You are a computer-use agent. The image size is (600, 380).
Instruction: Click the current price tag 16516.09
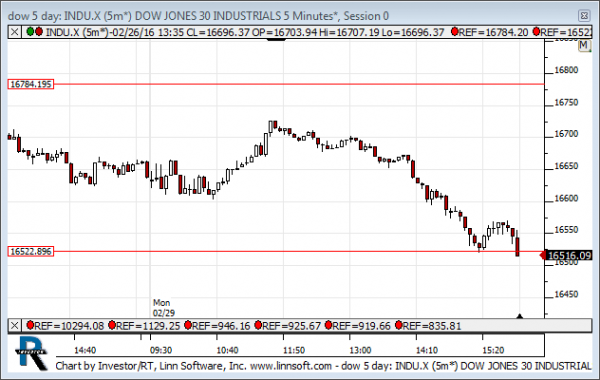(x=570, y=255)
